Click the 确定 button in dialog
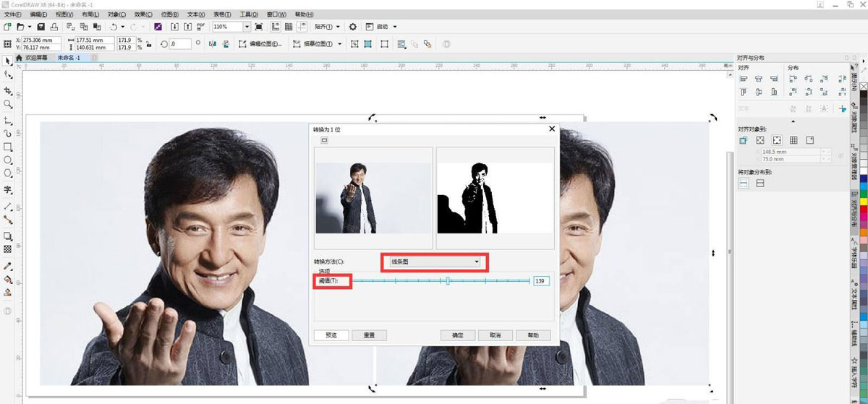The width and height of the screenshot is (868, 404). (457, 335)
